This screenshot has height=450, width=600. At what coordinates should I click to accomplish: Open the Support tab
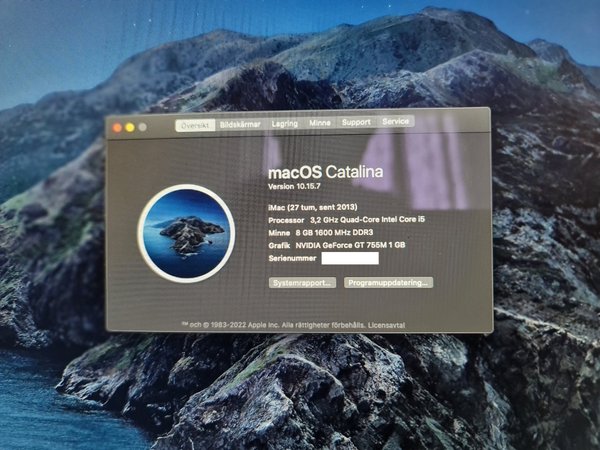(356, 122)
